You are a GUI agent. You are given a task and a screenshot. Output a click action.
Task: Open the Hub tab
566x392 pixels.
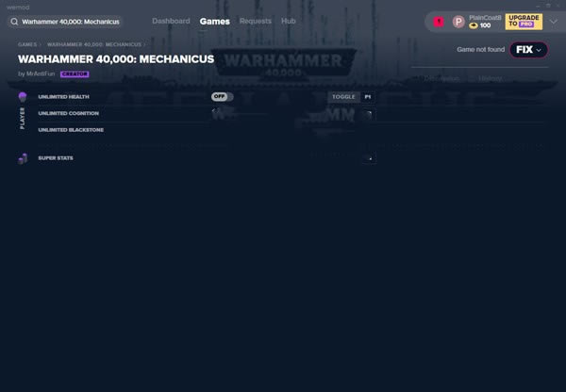coord(289,21)
